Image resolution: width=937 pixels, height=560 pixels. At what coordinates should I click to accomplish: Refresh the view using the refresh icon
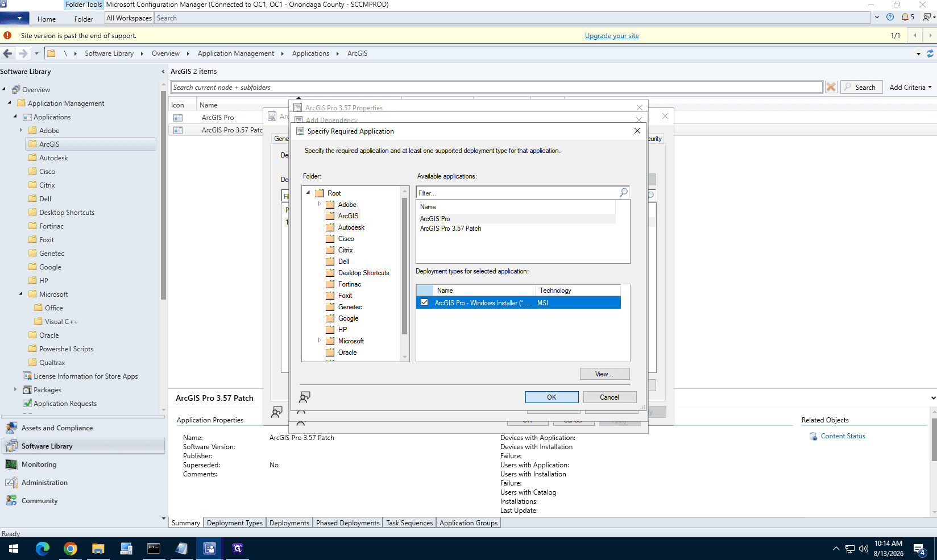pyautogui.click(x=930, y=53)
